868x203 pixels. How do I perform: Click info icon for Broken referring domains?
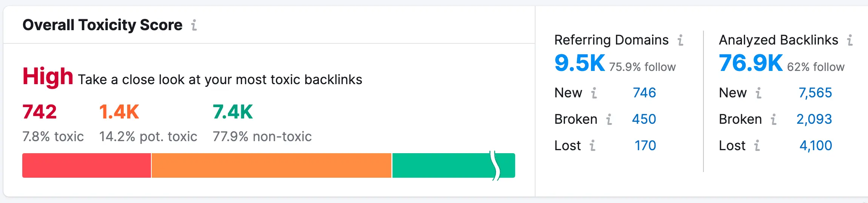(609, 119)
